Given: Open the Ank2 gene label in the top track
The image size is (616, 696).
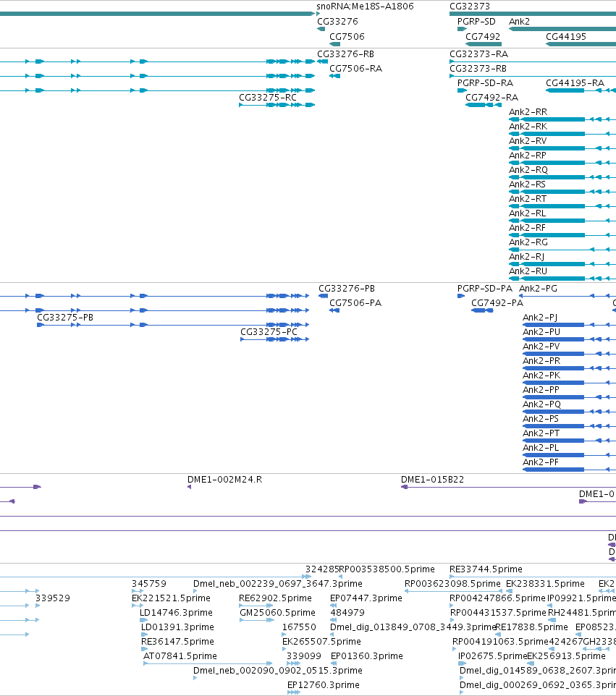Looking at the screenshot, I should [x=519, y=21].
